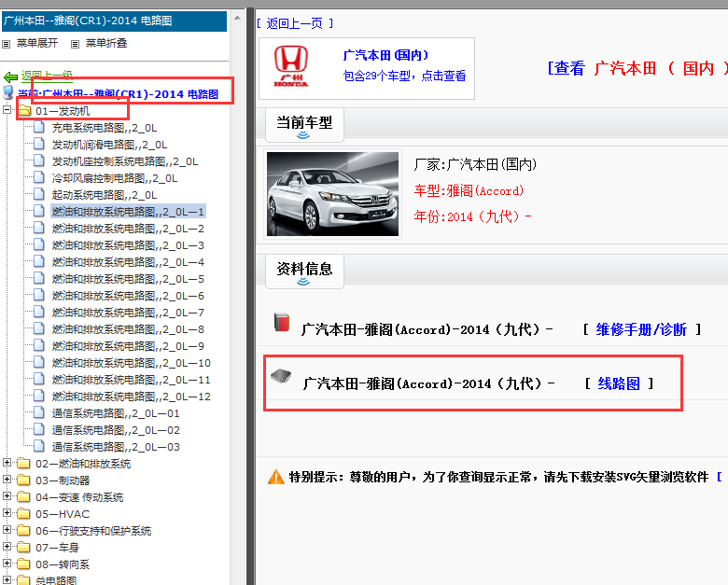Viewport: 728px width, 585px height.
Task: Click the 菜单展开 expand-menu icon
Action: [x=6, y=44]
